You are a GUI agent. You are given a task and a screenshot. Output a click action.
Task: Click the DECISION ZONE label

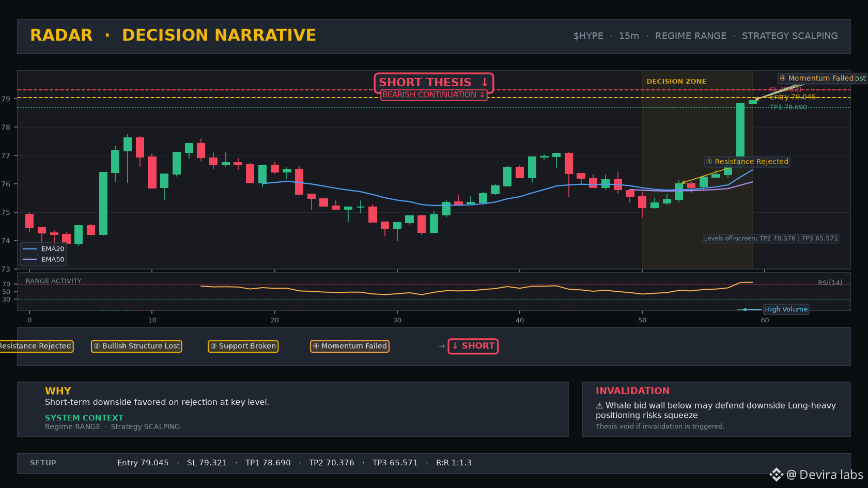(x=676, y=82)
